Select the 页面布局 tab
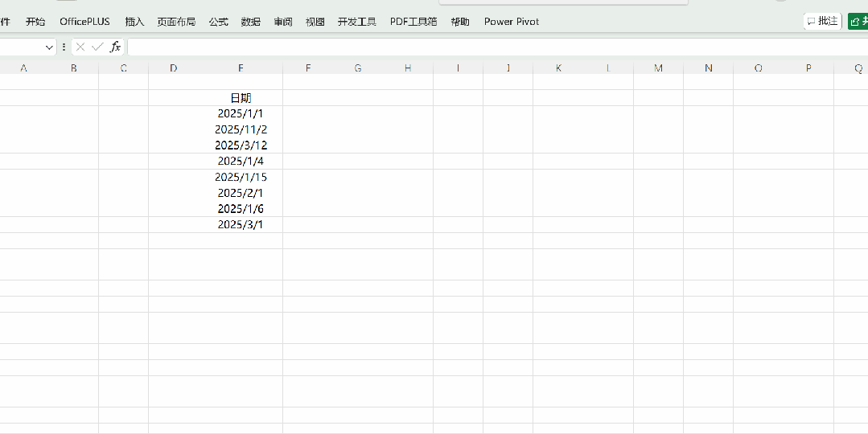 (176, 22)
